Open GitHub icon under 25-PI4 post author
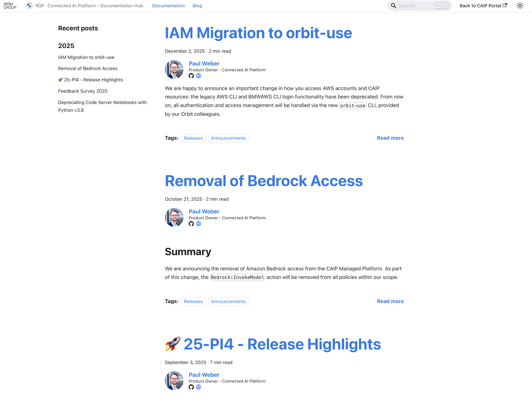Image resolution: width=532 pixels, height=402 pixels. point(191,387)
